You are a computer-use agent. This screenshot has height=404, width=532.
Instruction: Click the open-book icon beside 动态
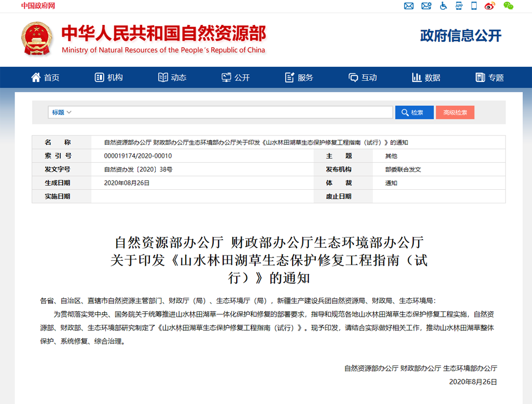point(163,77)
